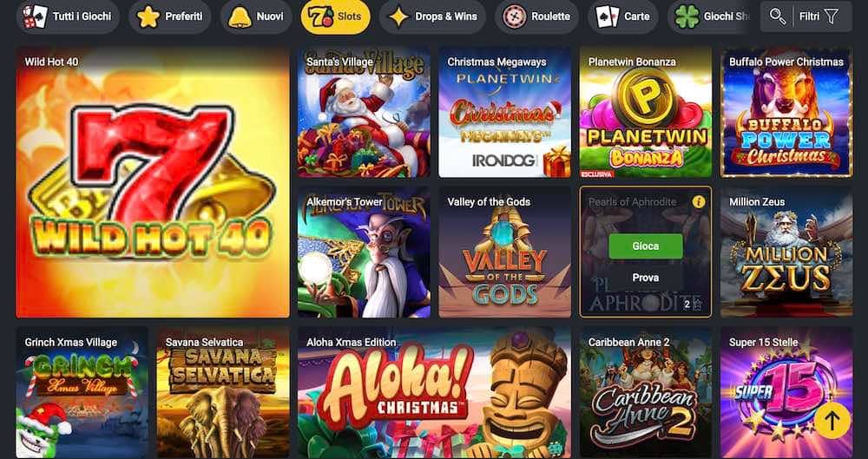Viewport: 868px width, 459px height.
Task: Launch the Million Zeus slot
Action: [786, 252]
